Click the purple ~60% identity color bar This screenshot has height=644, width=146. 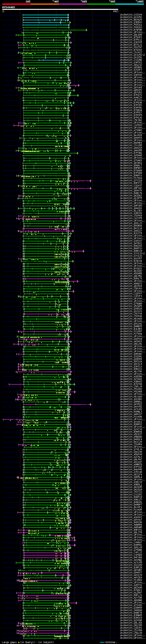[x=73, y=4]
